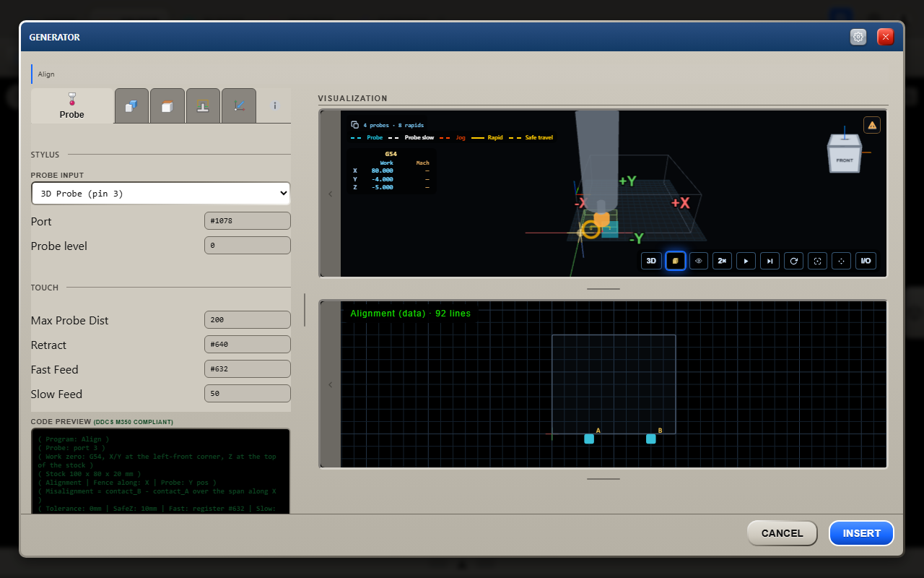Step forward in the simulation
924x578 pixels.
770,261
